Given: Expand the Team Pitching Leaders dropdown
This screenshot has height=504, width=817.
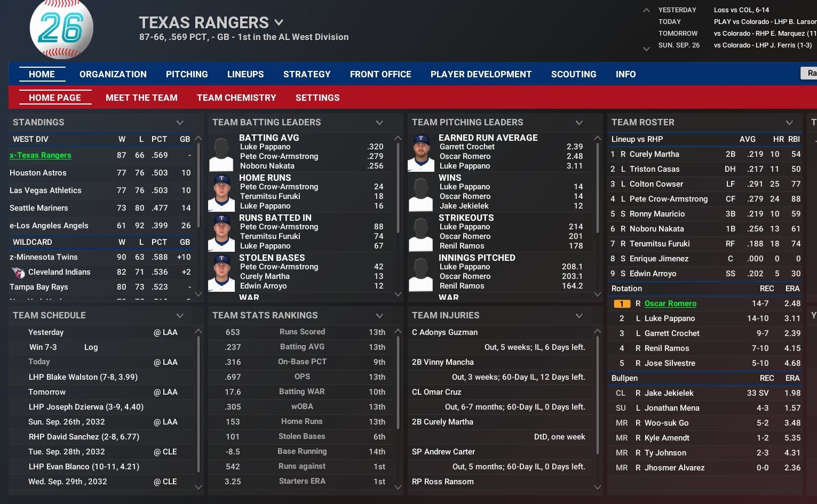Looking at the screenshot, I should pos(579,123).
